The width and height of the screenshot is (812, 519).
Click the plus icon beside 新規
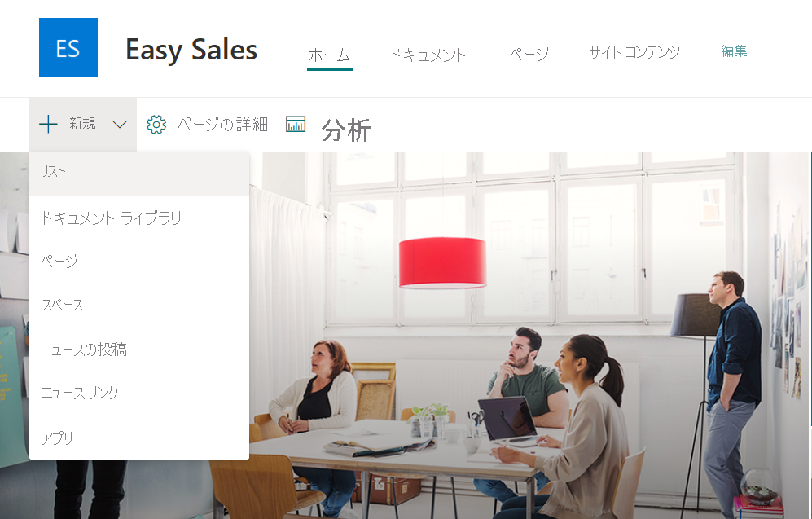[48, 125]
